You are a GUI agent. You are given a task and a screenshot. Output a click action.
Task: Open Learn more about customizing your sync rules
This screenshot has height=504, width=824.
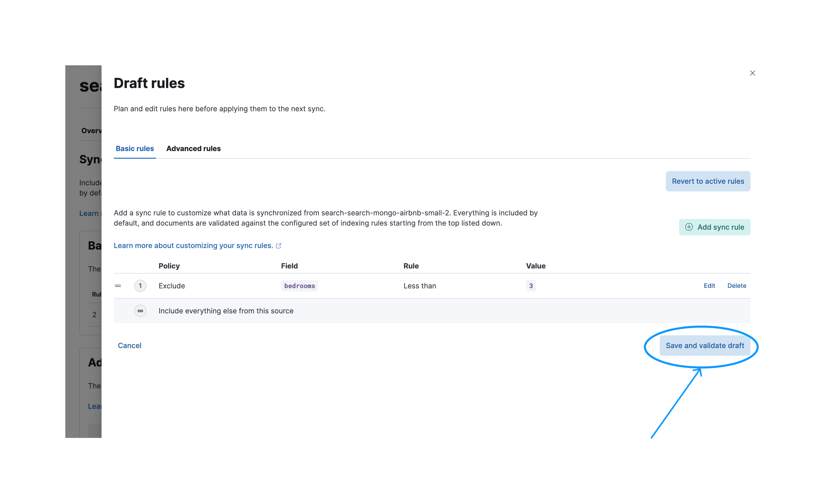point(193,245)
